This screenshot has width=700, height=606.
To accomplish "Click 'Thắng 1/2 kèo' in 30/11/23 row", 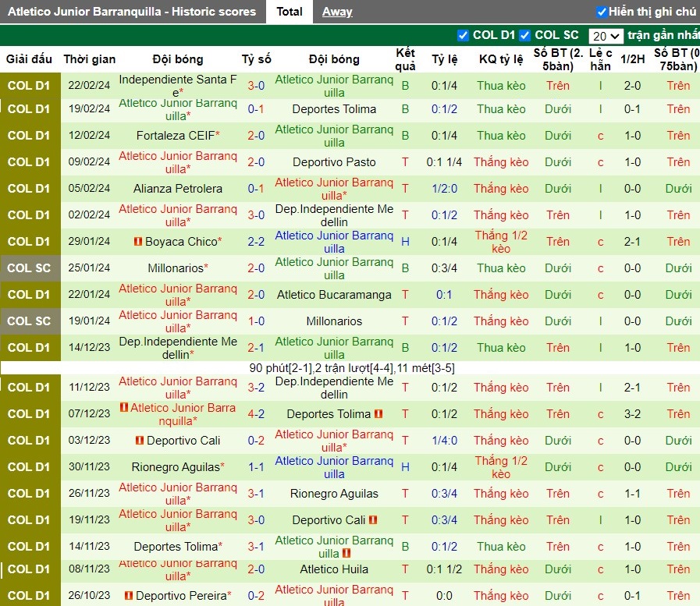I will [x=501, y=466].
